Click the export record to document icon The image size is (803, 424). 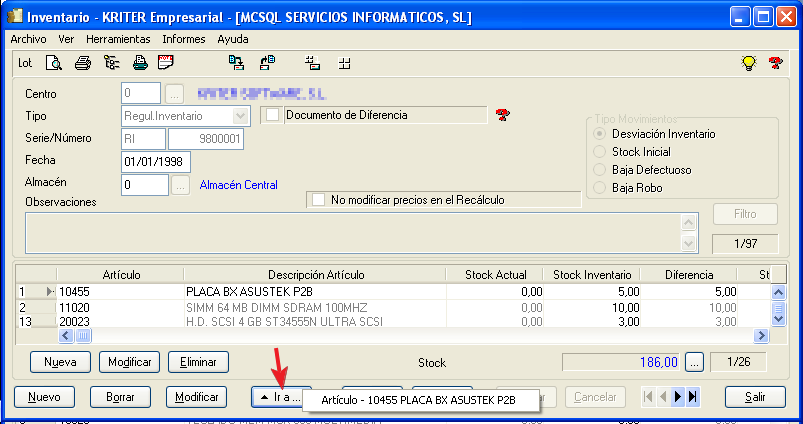tap(267, 63)
